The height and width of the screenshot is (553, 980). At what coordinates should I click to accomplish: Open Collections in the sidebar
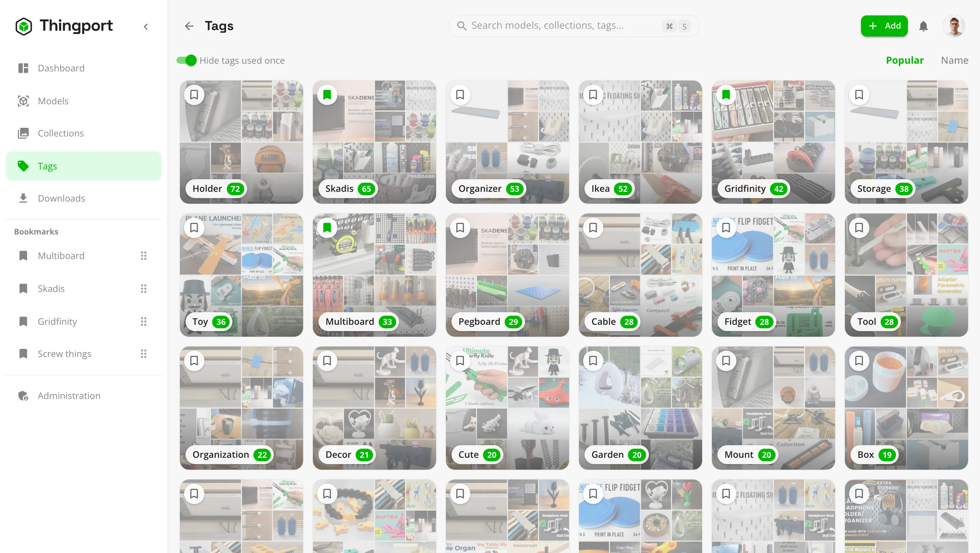(84, 133)
